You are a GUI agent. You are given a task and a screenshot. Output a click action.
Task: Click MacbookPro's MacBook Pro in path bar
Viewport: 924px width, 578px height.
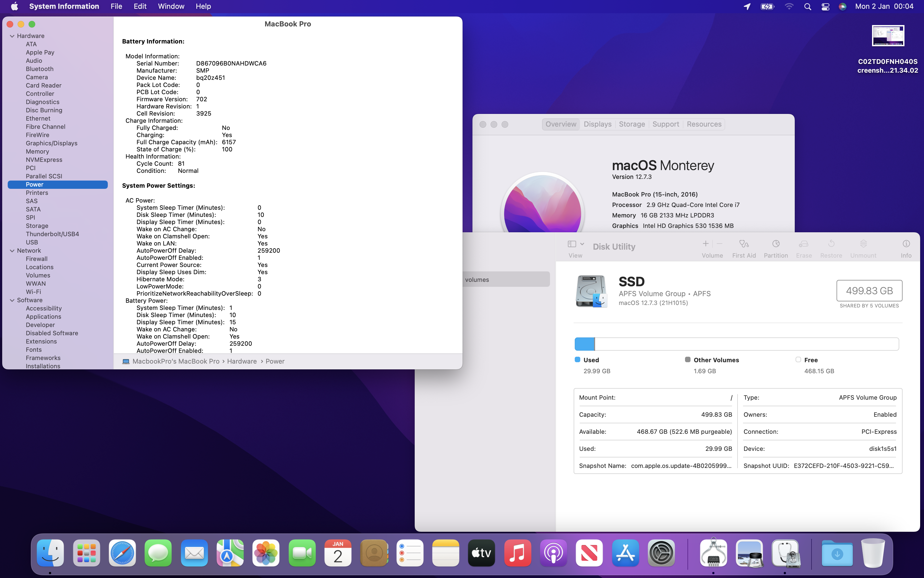(x=176, y=361)
